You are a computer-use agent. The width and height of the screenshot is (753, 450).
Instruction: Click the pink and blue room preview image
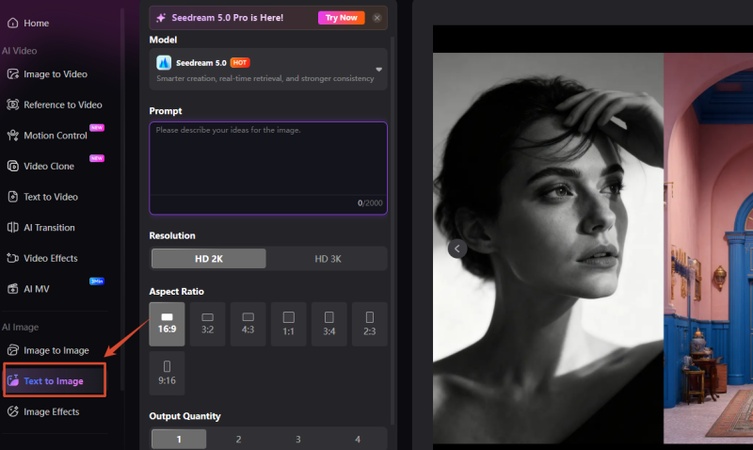[x=708, y=248]
